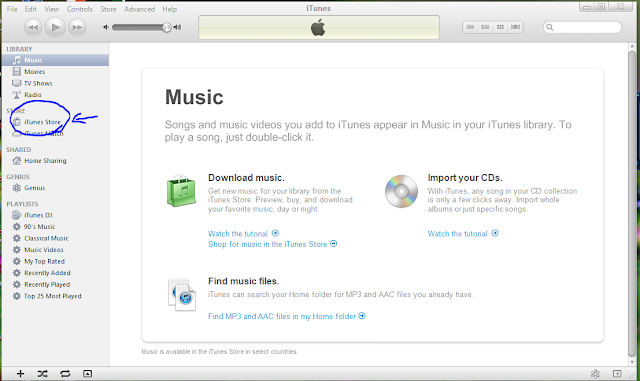Open the Edit menu
This screenshot has height=381, width=640.
[31, 9]
